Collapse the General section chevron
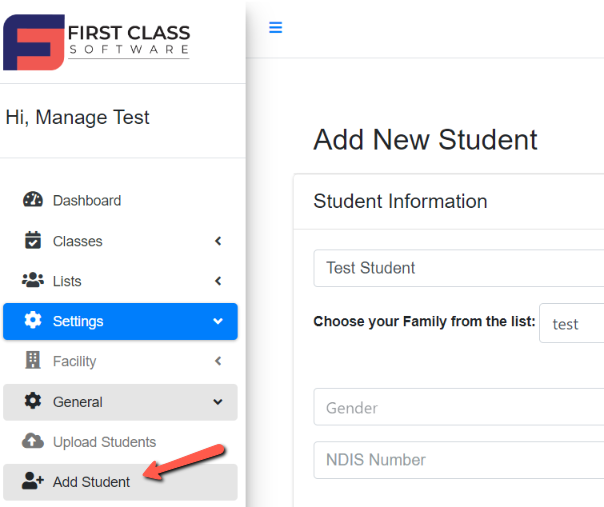 click(218, 402)
